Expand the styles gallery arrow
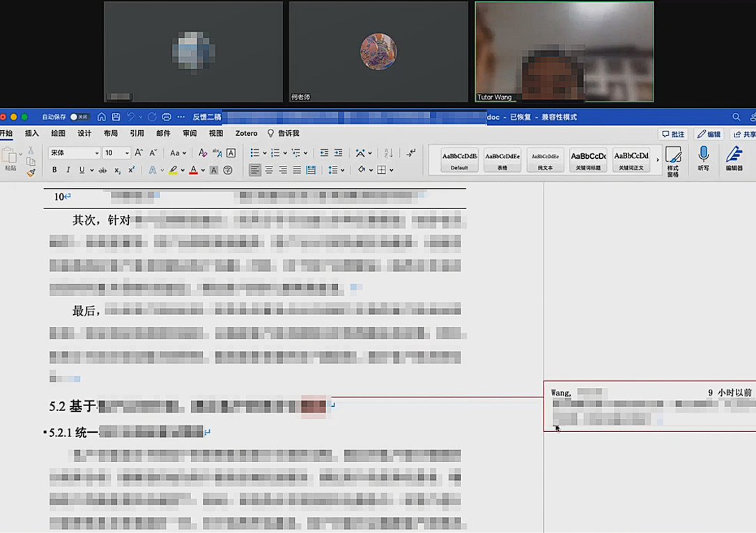Screen dimensions: 756x533 657,160
